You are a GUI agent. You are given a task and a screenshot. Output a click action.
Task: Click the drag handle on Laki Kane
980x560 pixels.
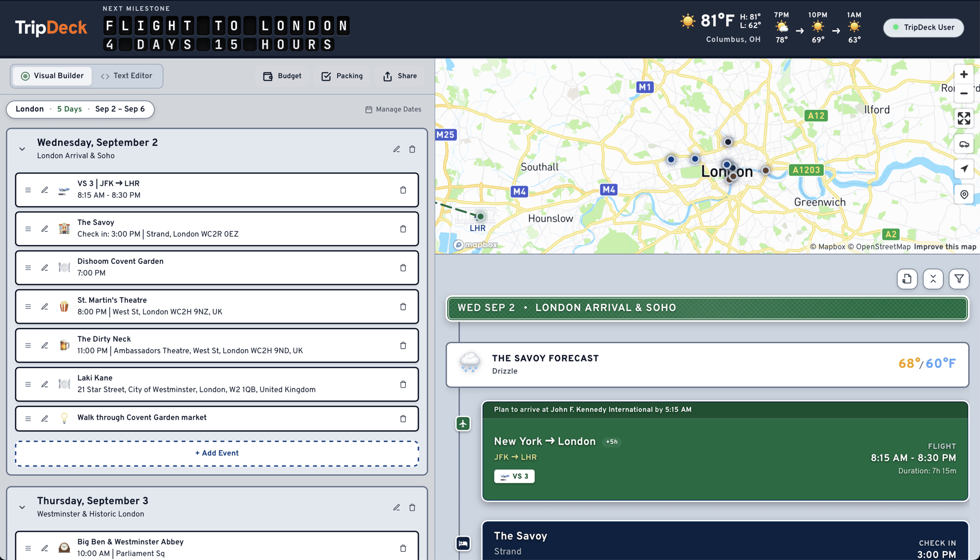(x=28, y=384)
